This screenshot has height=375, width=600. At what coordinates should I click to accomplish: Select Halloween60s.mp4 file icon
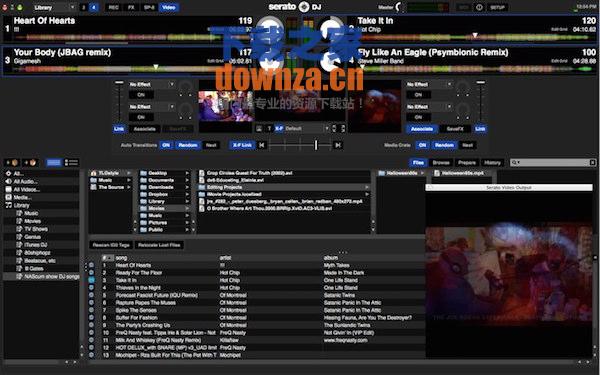(x=437, y=173)
